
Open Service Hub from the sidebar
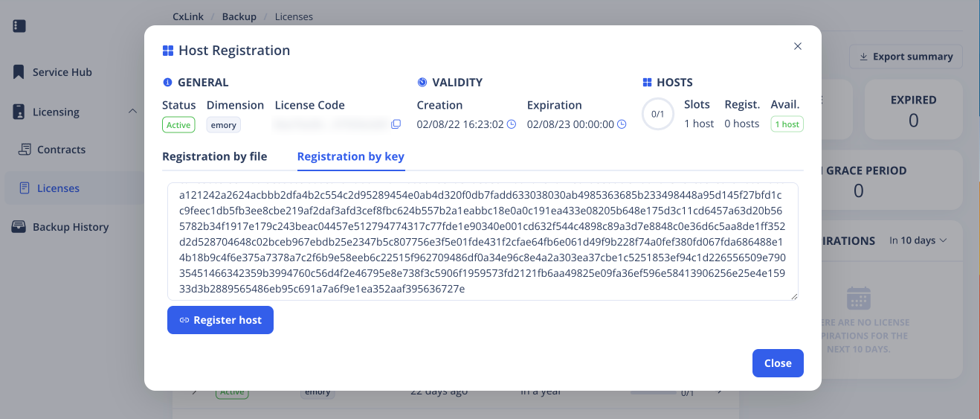point(62,72)
